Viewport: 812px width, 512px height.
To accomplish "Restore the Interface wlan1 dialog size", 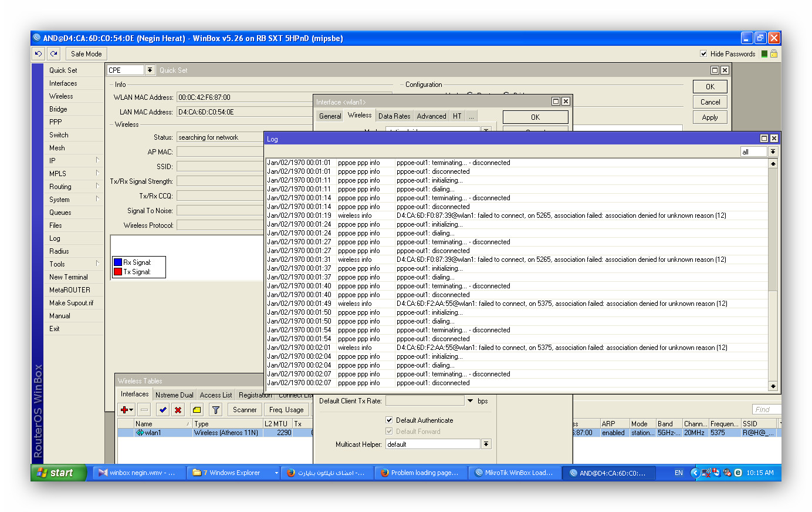I will 556,102.
